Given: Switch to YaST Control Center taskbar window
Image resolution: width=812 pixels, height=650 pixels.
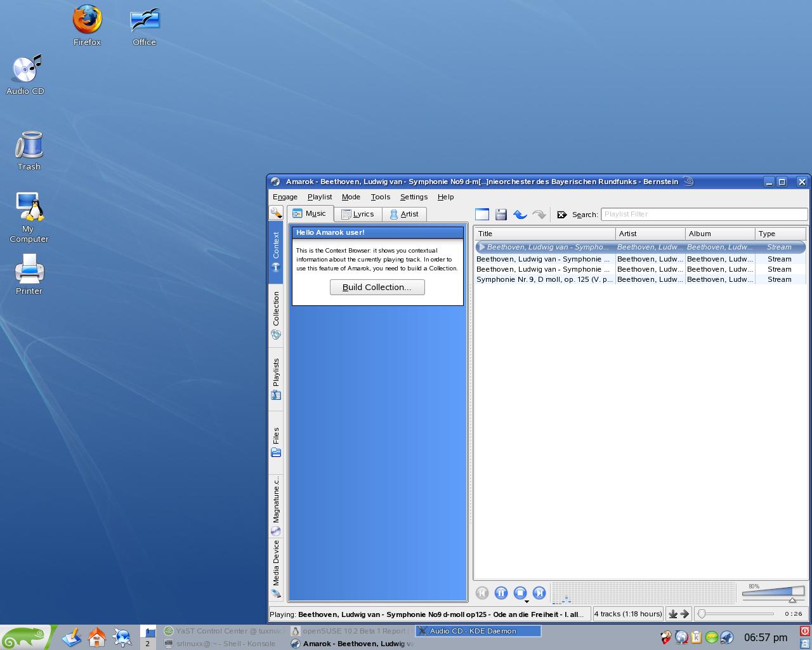Looking at the screenshot, I should point(224,631).
